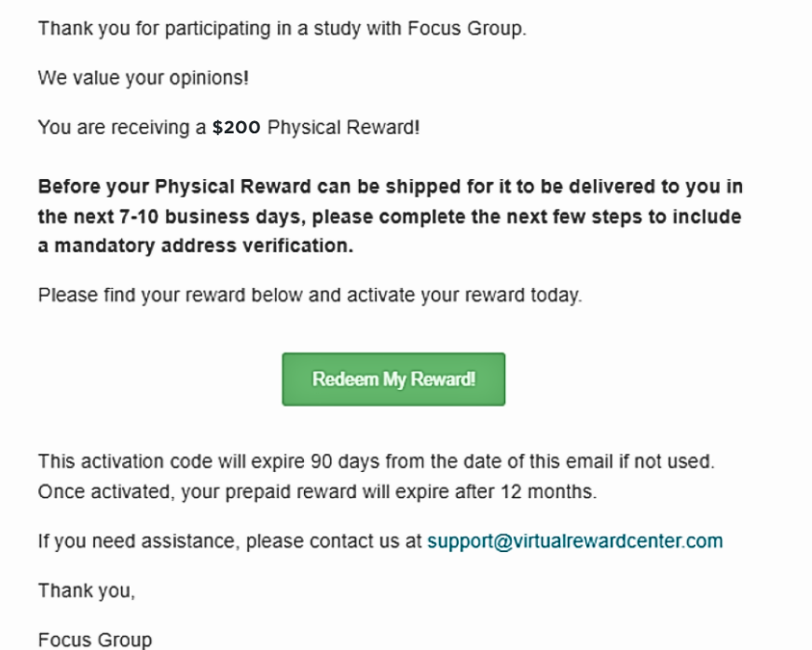
Task: Click the "We value your opinions!" line
Action: (x=144, y=78)
